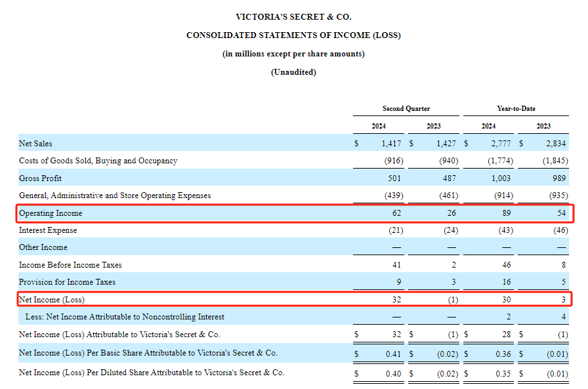Click the Provision for Income Taxes value 16
Image resolution: width=588 pixels, height=389 pixels.
click(507, 282)
